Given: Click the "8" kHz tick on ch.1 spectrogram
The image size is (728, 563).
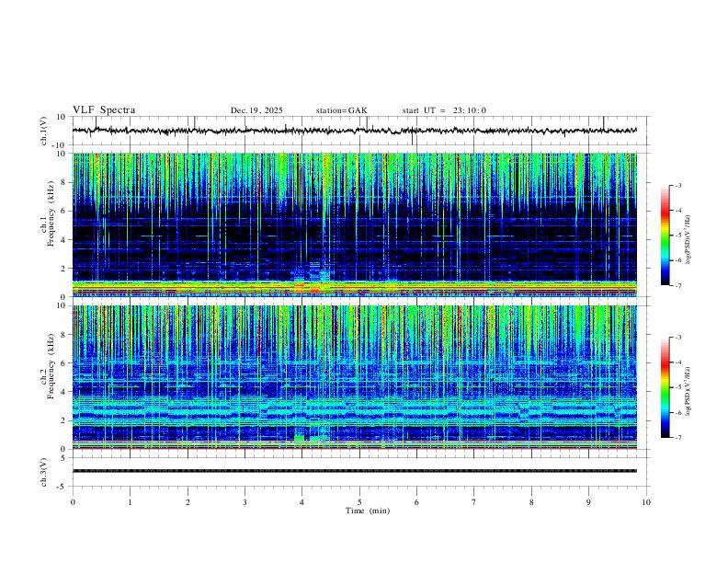Looking at the screenshot, I should 64,182.
